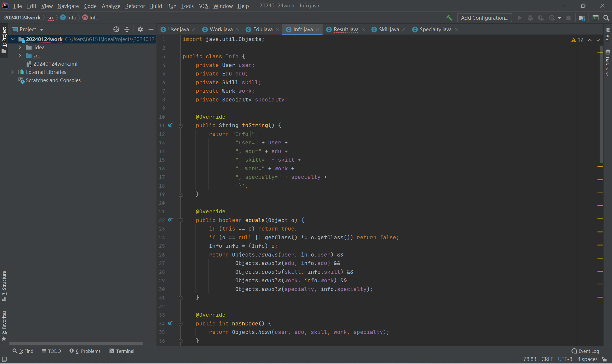
Task: Expand the src folder
Action: tap(20, 56)
